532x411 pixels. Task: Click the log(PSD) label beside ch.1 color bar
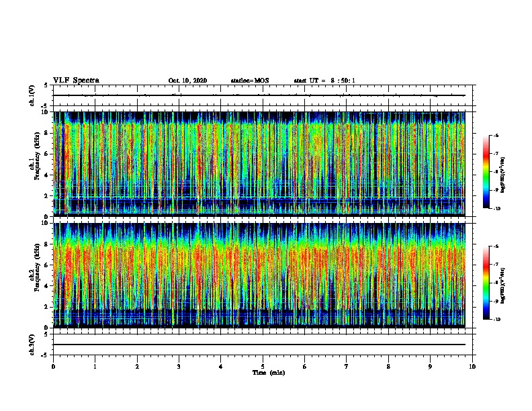click(503, 175)
